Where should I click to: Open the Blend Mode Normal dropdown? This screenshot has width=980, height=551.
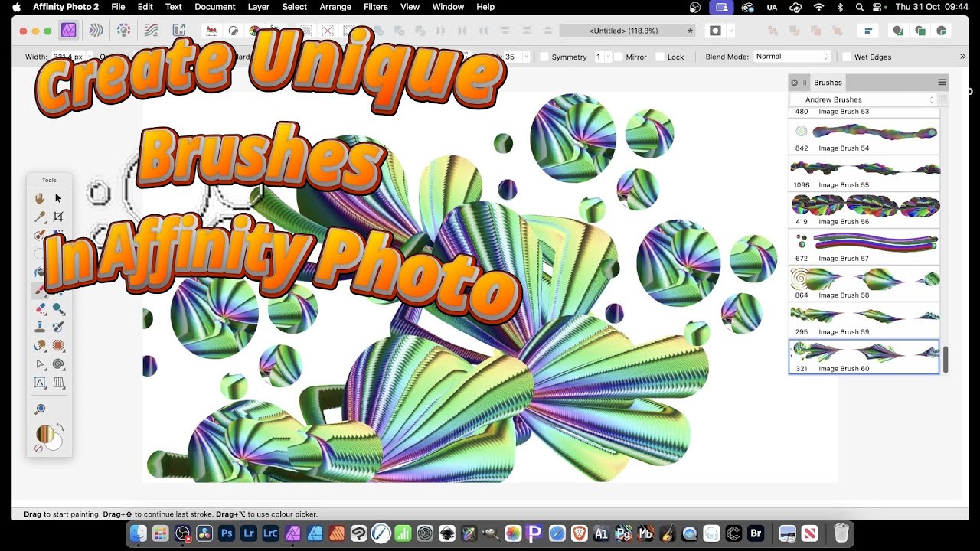click(x=792, y=57)
